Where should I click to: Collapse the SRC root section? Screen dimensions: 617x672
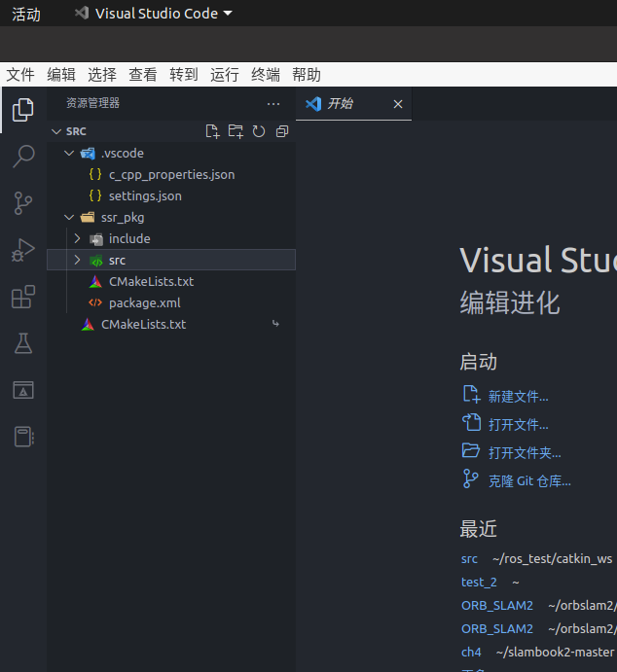click(x=56, y=131)
